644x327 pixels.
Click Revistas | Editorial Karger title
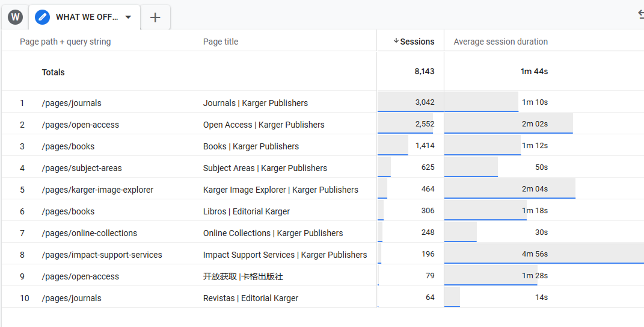point(251,298)
